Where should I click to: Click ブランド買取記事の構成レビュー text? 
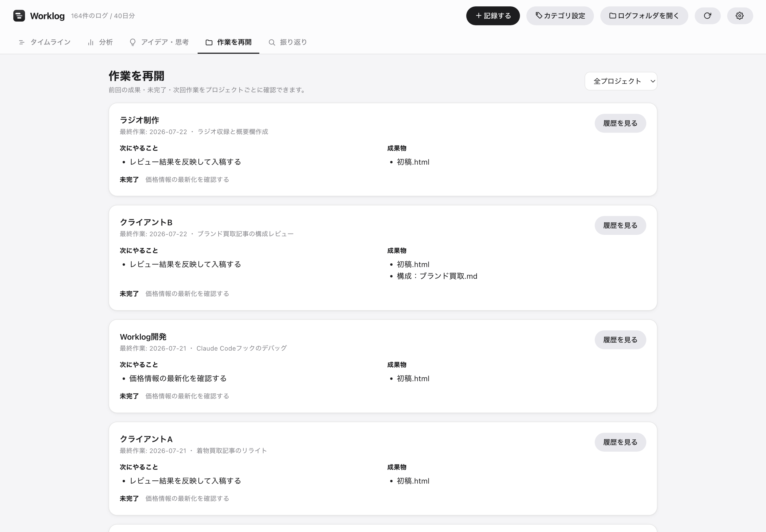pyautogui.click(x=245, y=234)
